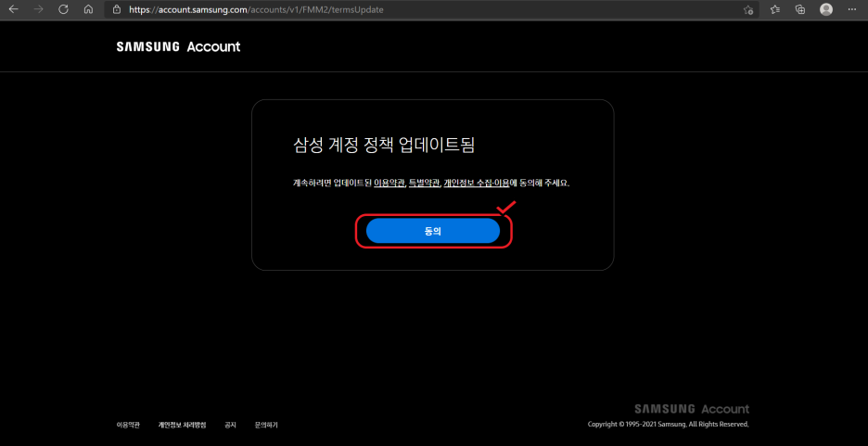Open the Settings and more ellipsis menu

[852, 9]
